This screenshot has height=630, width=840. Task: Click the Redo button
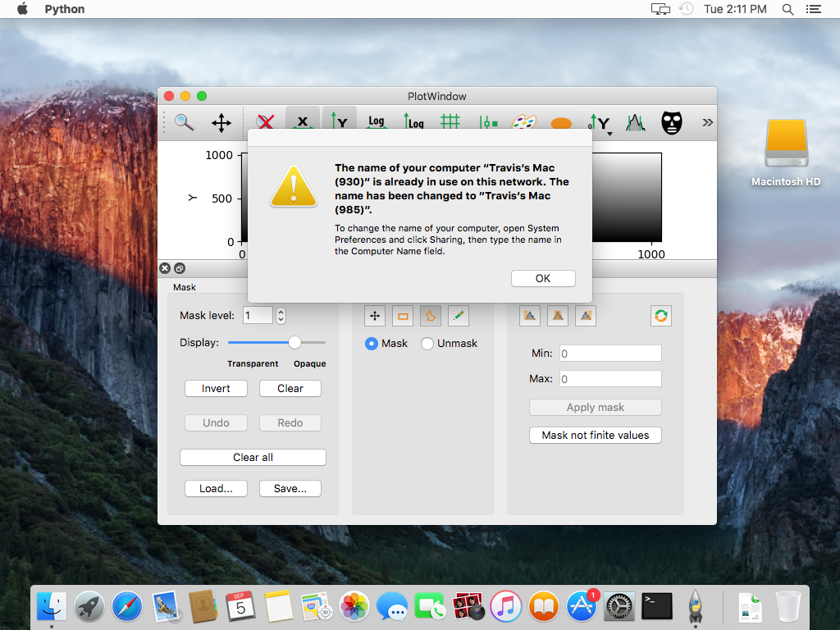tap(290, 422)
